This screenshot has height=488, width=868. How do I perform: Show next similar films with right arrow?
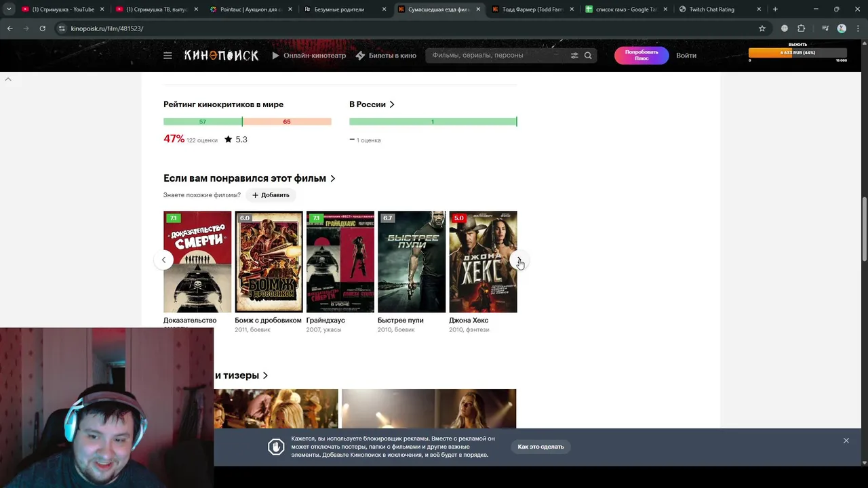[519, 260]
